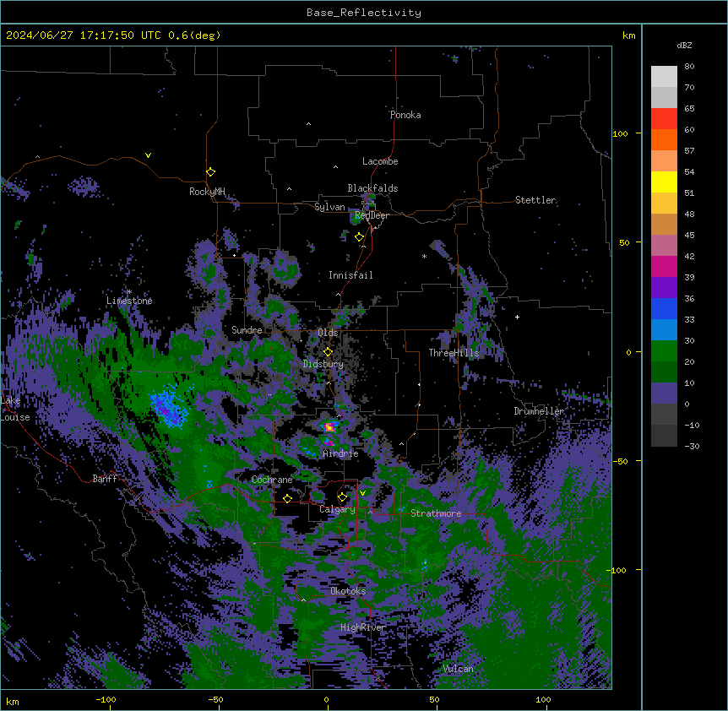Click the blue reflectivity cell southwest of Sundre
The height and width of the screenshot is (711, 728).
168,409
